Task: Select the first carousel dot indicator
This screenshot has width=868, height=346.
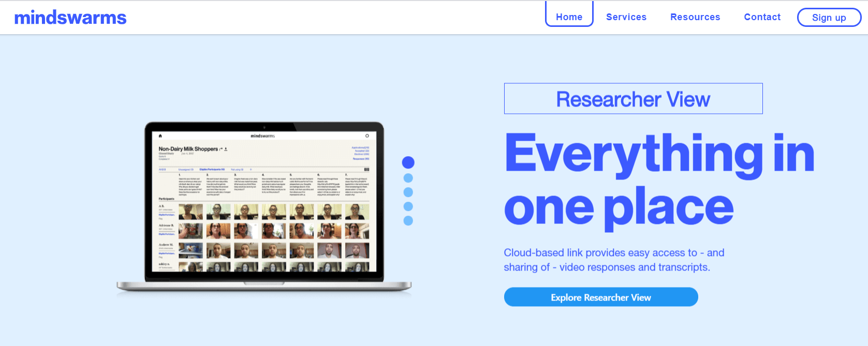Action: coord(408,162)
